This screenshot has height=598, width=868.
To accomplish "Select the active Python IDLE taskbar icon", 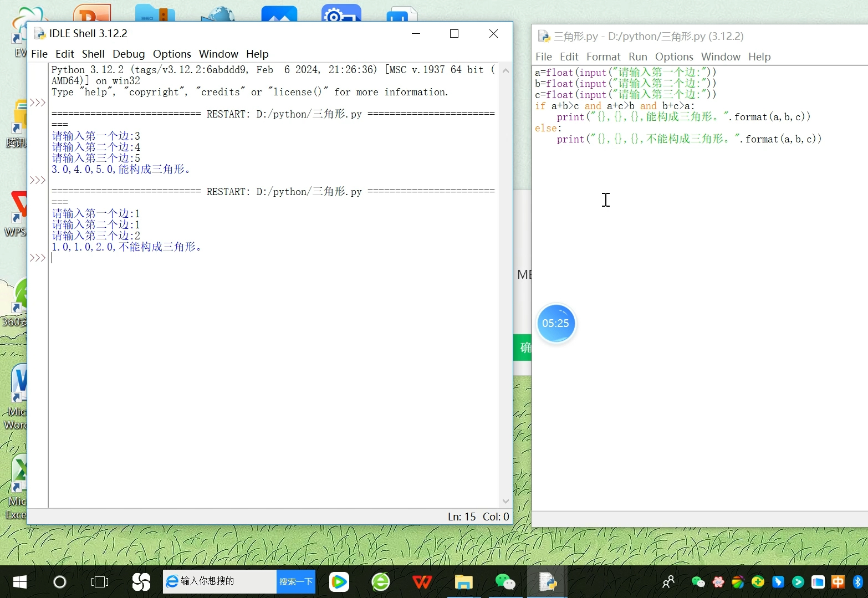I will pyautogui.click(x=548, y=582).
